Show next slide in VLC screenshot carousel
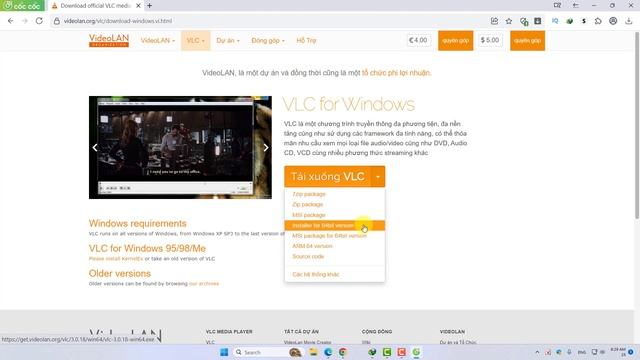640x360 pixels. coord(266,147)
